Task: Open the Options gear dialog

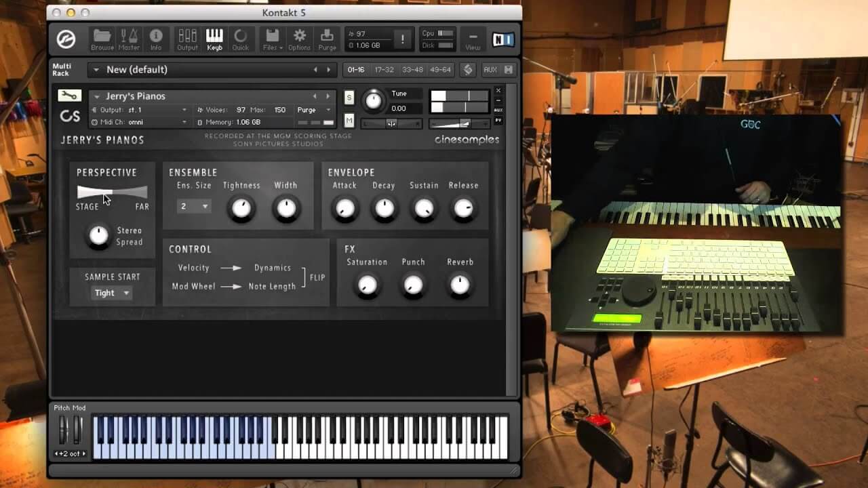Action: pyautogui.click(x=299, y=39)
